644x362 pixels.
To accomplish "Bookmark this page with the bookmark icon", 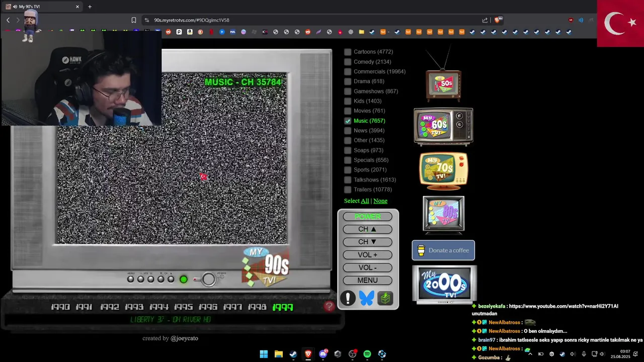I will pyautogui.click(x=134, y=20).
